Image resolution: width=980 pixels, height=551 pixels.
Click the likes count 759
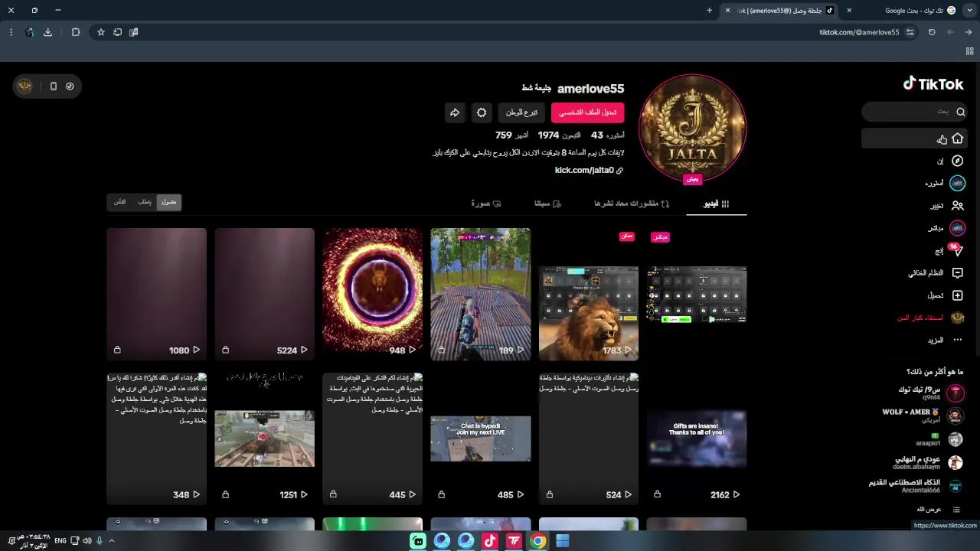coord(503,135)
